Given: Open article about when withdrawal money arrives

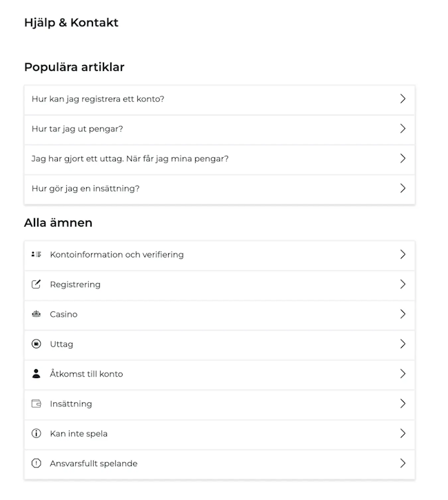Looking at the screenshot, I should point(220,158).
